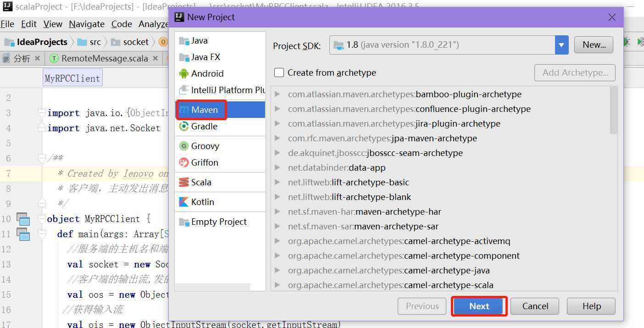Close the 分析 editor tab
The width and height of the screenshot is (644, 328).
[x=38, y=58]
